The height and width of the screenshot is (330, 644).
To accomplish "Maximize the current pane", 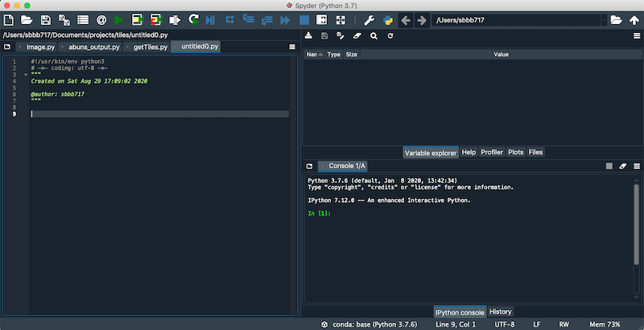I will pyautogui.click(x=321, y=19).
